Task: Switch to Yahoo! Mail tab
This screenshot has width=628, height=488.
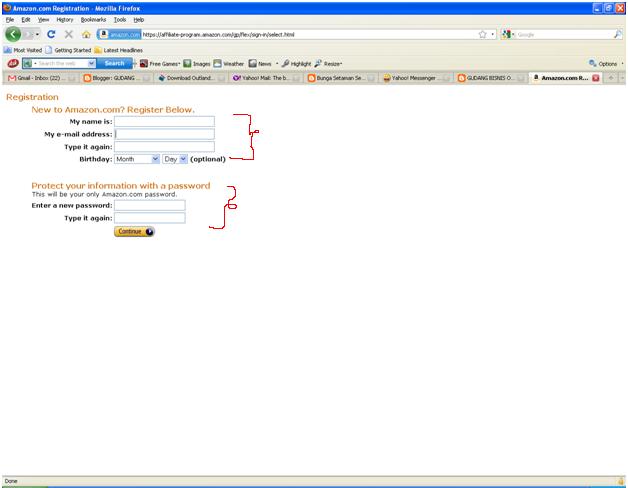Action: point(267,78)
